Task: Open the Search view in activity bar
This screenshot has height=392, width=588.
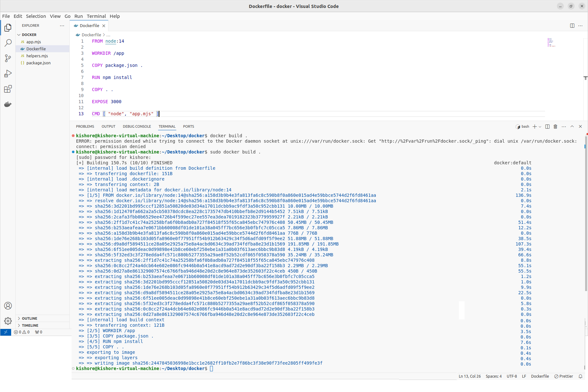Action: [8, 43]
